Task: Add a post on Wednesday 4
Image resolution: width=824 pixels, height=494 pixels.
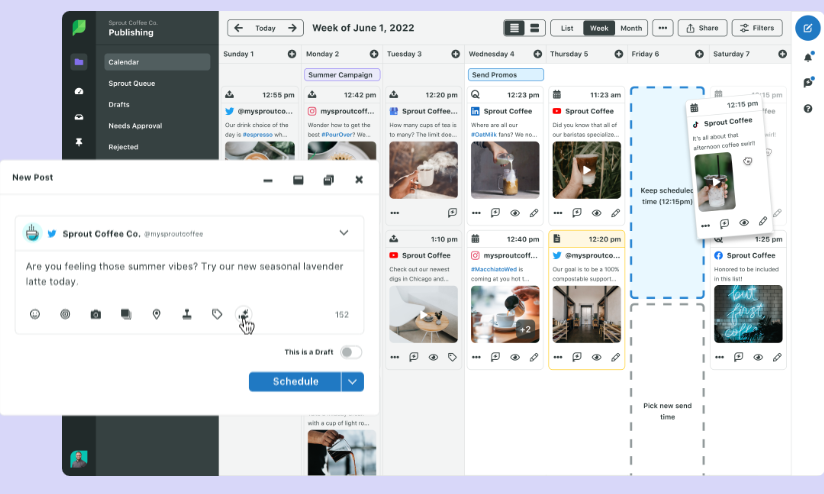Action: 538,54
